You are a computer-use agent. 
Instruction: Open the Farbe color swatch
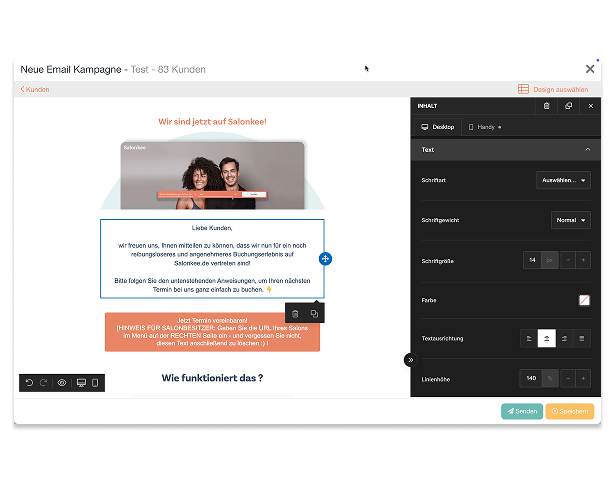[x=584, y=300]
